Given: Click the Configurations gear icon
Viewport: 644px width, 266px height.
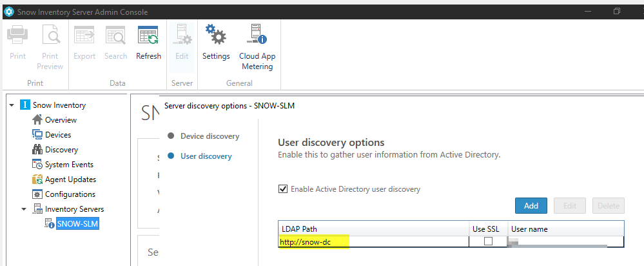Looking at the screenshot, I should 37,194.
